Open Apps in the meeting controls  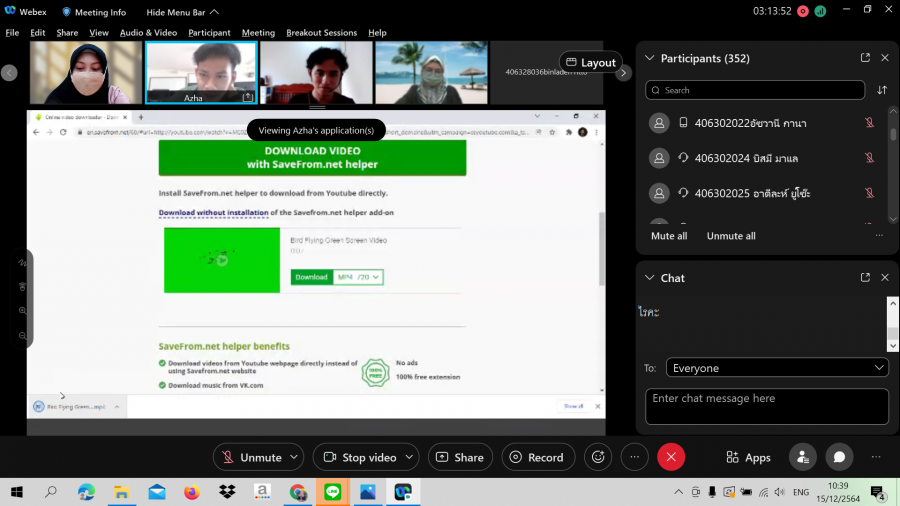point(748,457)
